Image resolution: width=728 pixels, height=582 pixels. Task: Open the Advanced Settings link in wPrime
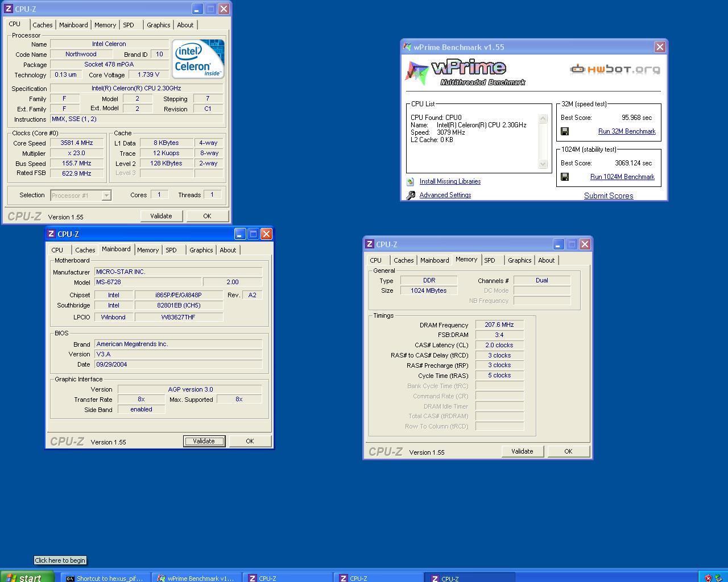click(445, 195)
